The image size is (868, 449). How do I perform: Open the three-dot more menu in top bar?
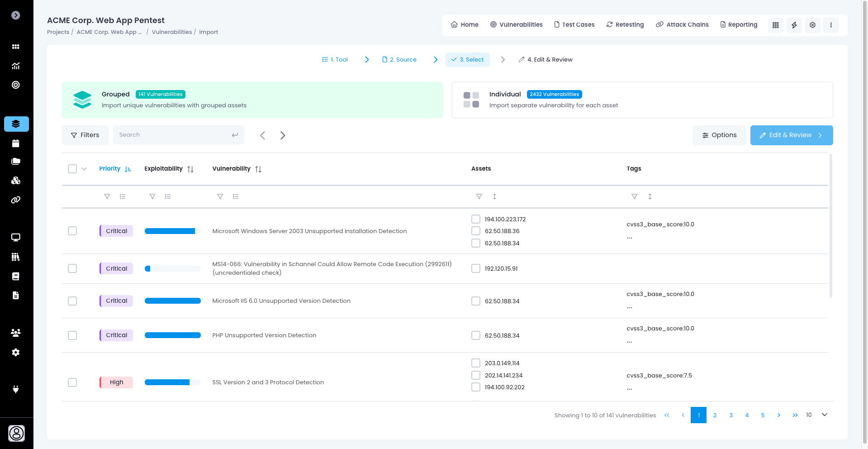point(831,25)
